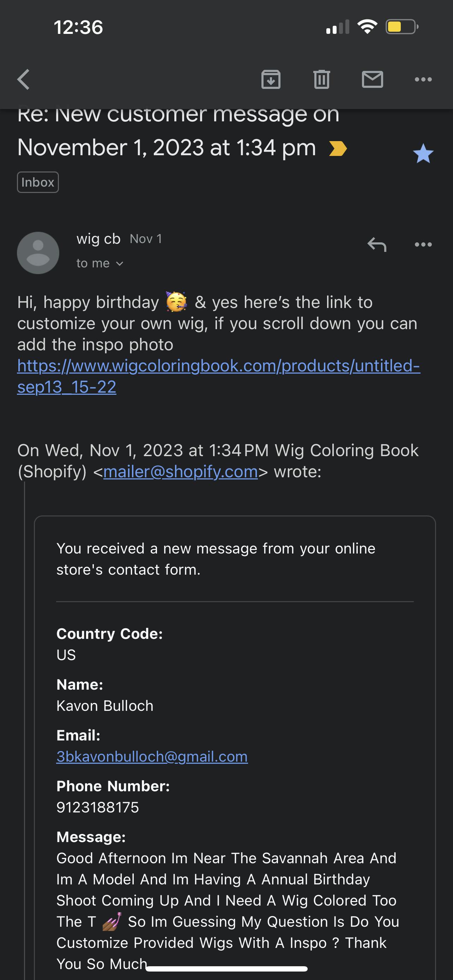Viewport: 453px width, 980px height.
Task: Tap the iOS home indicator bar
Action: pos(226,969)
